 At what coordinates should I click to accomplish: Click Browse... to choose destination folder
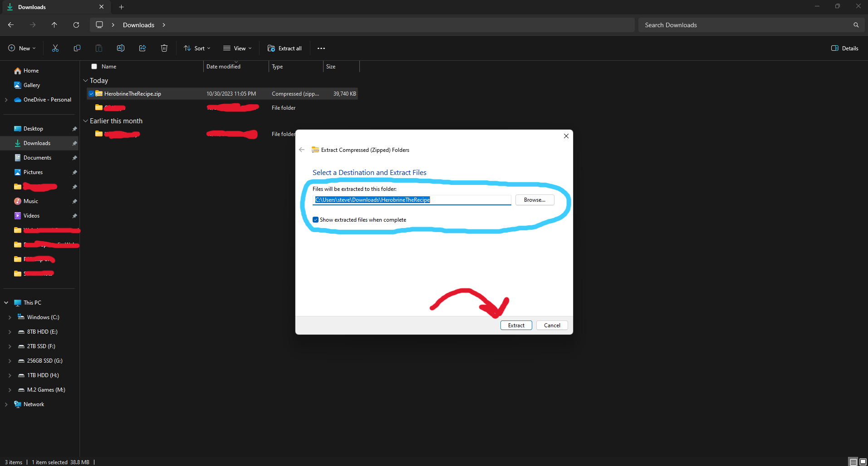[535, 200]
